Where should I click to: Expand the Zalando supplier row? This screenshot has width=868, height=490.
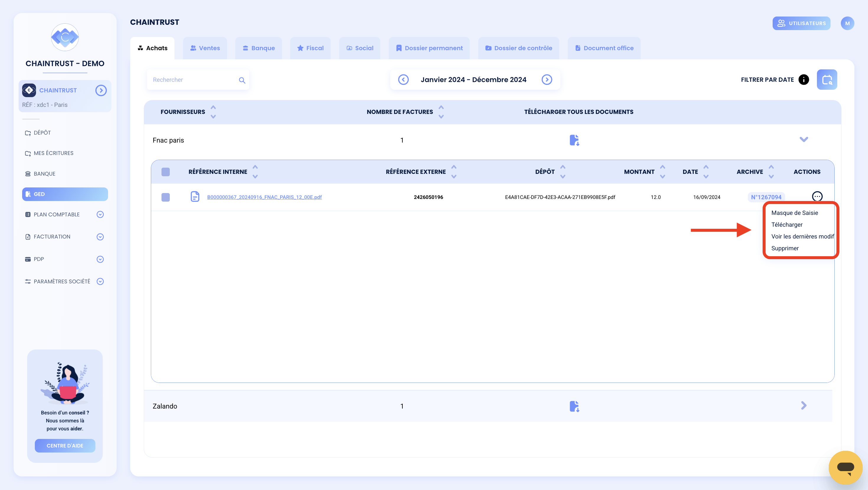(804, 405)
